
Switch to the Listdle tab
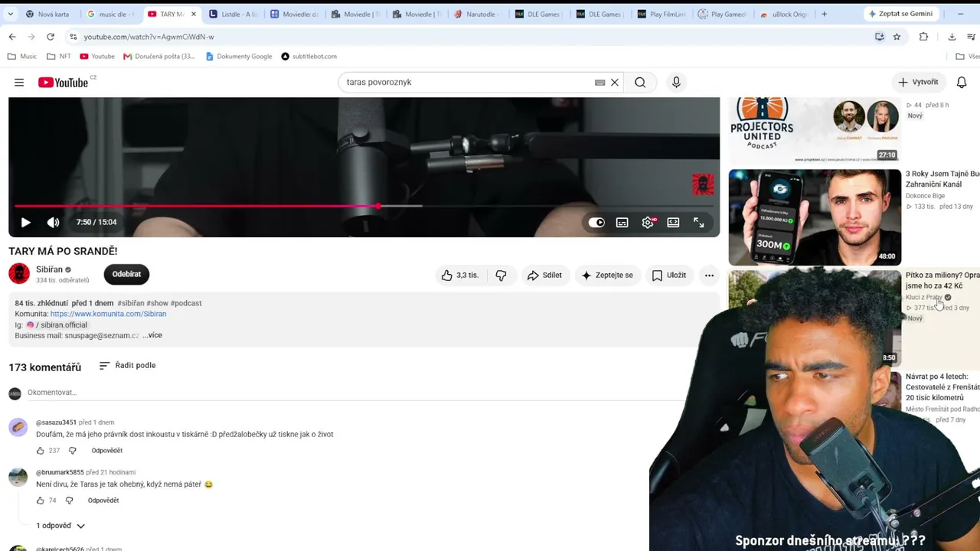pos(234,14)
